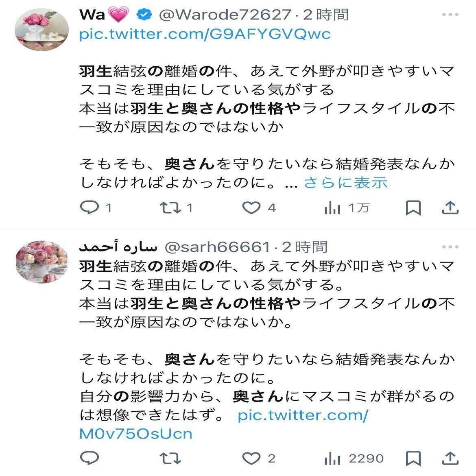
Task: Bookmark the first tweet
Action: point(413,208)
